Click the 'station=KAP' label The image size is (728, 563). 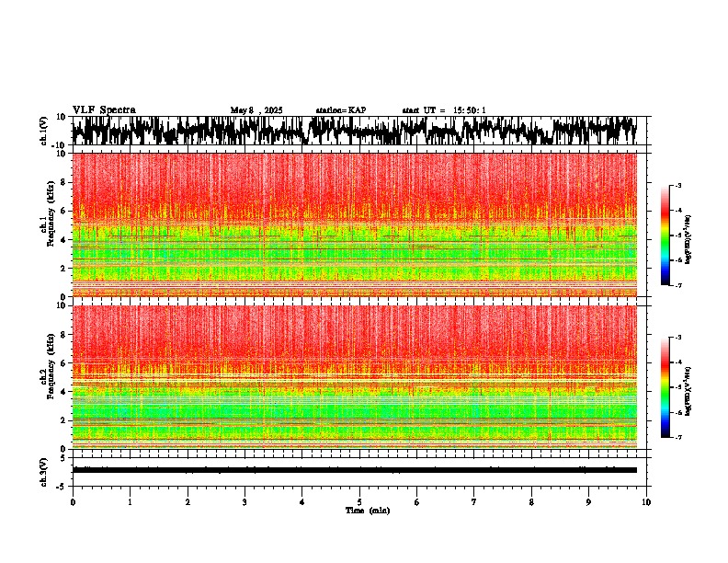341,110
